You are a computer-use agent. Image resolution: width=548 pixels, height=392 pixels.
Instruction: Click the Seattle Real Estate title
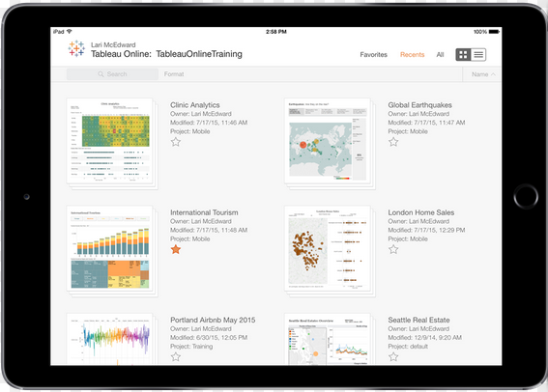tap(418, 321)
